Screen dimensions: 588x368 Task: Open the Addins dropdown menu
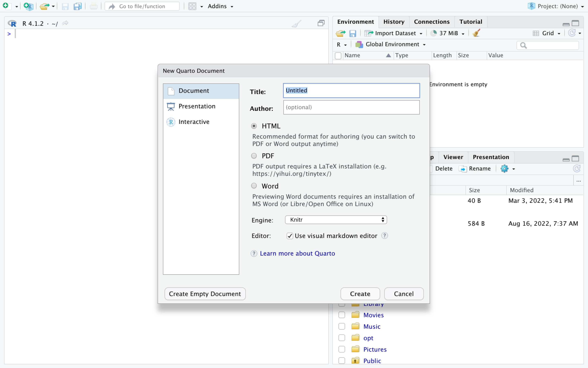220,6
